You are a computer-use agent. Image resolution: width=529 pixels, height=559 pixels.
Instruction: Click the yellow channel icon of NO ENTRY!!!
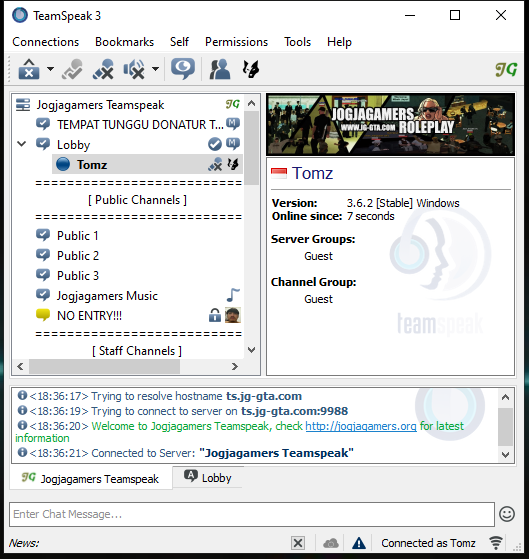pyautogui.click(x=43, y=315)
